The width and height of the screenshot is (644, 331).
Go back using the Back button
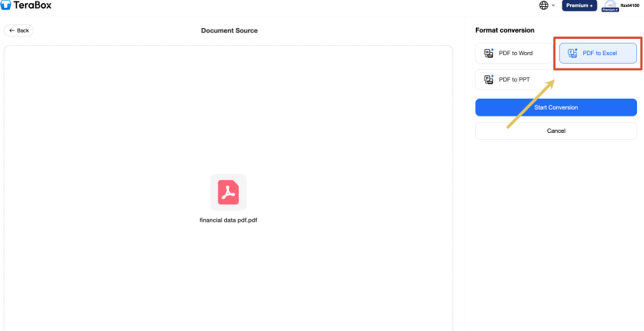pos(19,30)
